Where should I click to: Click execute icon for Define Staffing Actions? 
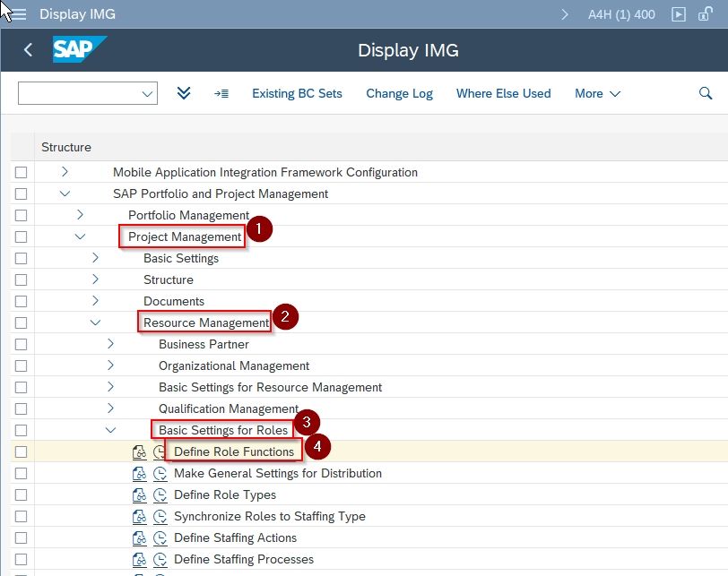pyautogui.click(x=160, y=537)
